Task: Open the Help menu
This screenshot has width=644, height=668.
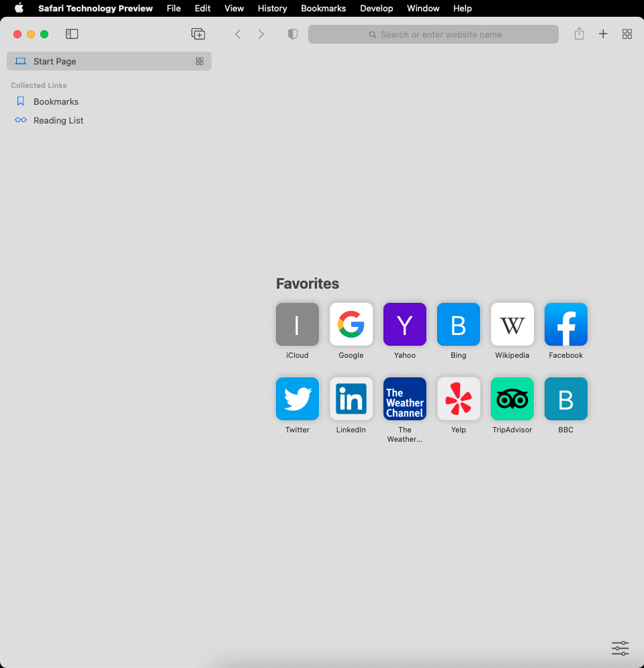Action: coord(463,8)
